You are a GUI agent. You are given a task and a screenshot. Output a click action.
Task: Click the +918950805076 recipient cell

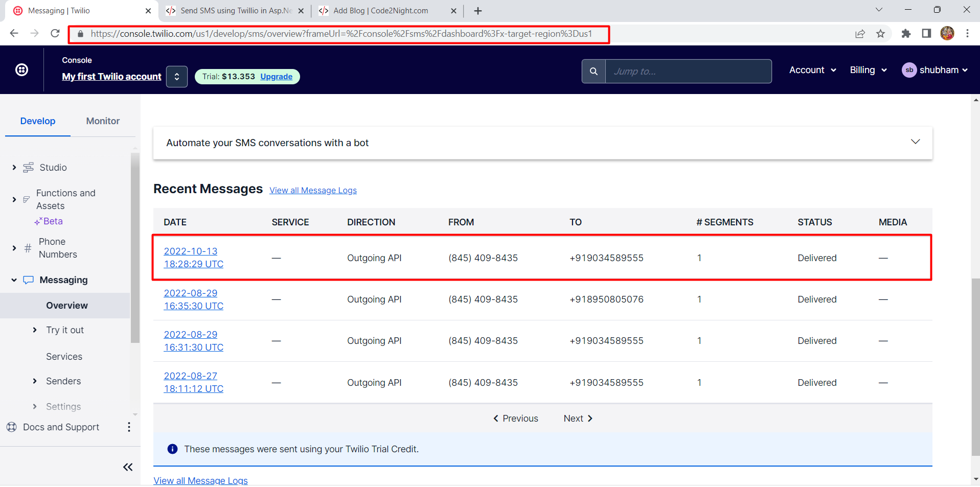coord(606,299)
